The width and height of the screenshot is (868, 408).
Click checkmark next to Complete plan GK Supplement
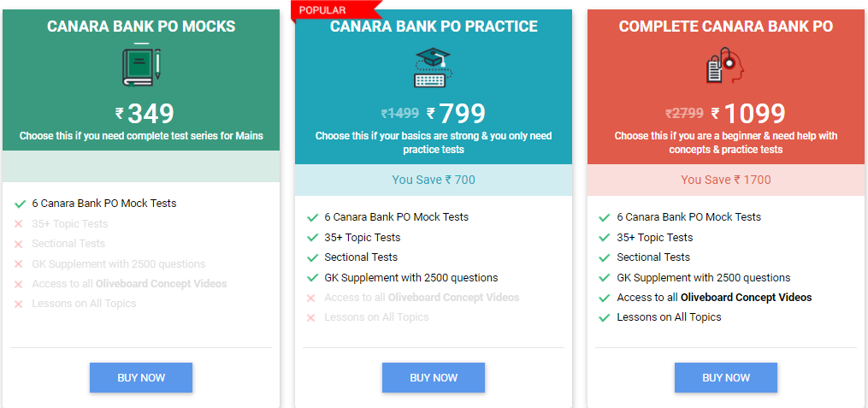[605, 278]
